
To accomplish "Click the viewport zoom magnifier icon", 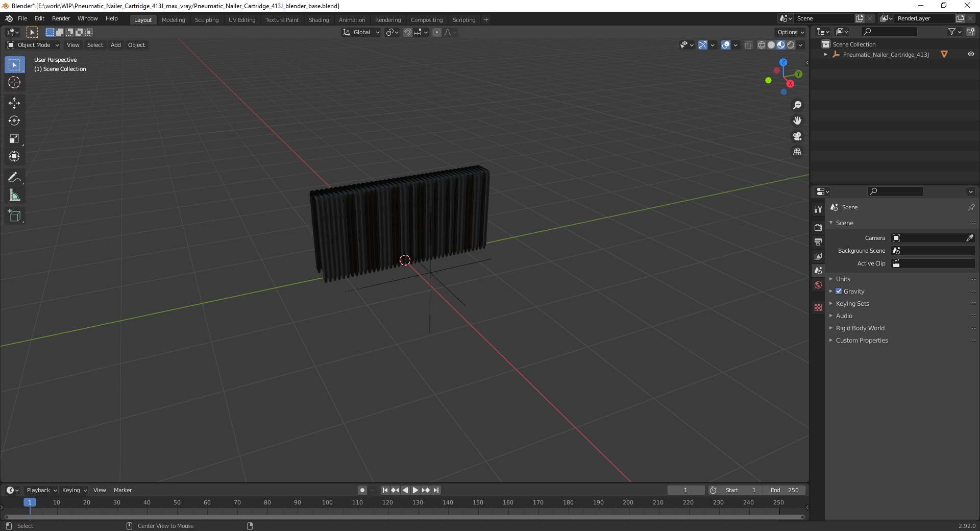I will coord(797,105).
